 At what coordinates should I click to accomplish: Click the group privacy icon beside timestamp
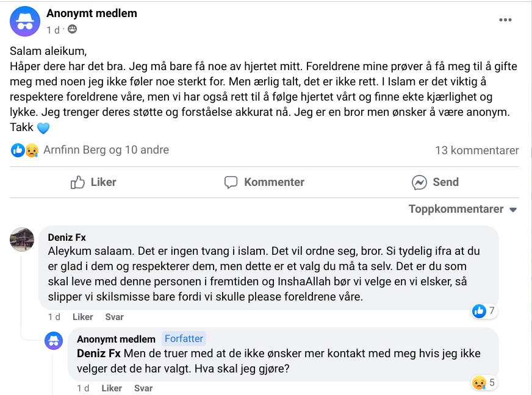[x=73, y=30]
